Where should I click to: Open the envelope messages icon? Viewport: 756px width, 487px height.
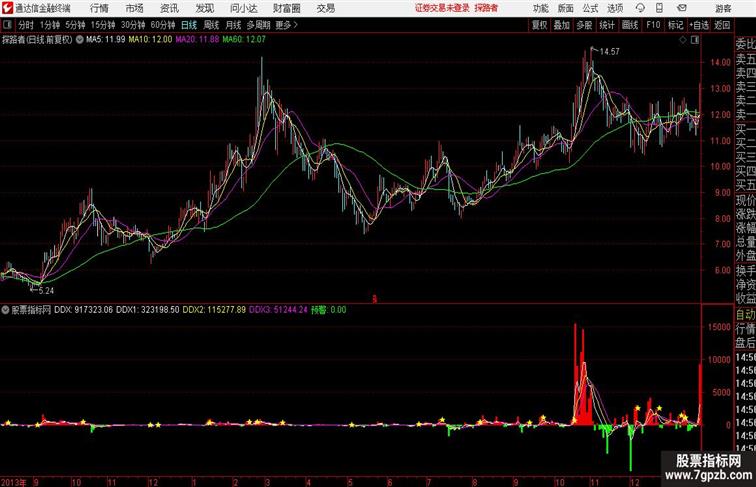click(x=682, y=8)
